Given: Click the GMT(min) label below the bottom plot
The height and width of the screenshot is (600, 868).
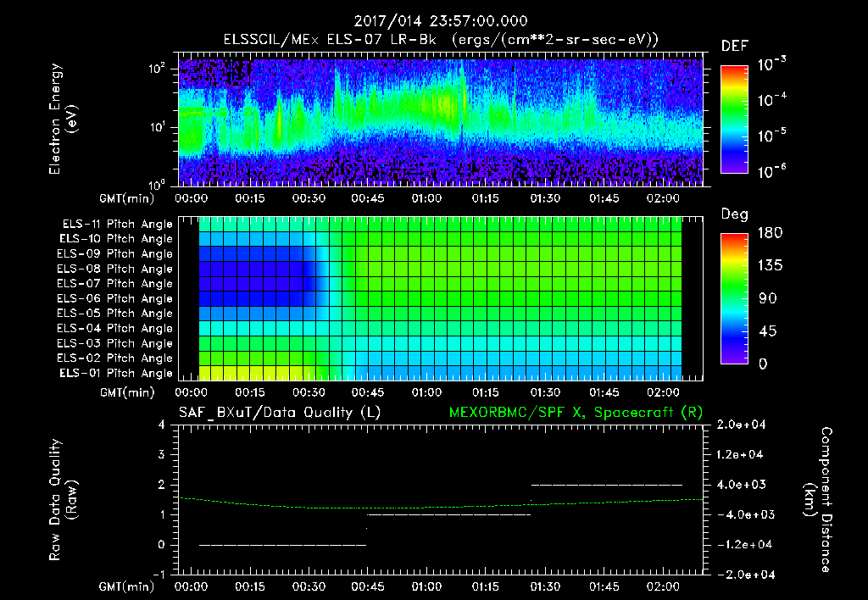Looking at the screenshot, I should coord(126,586).
